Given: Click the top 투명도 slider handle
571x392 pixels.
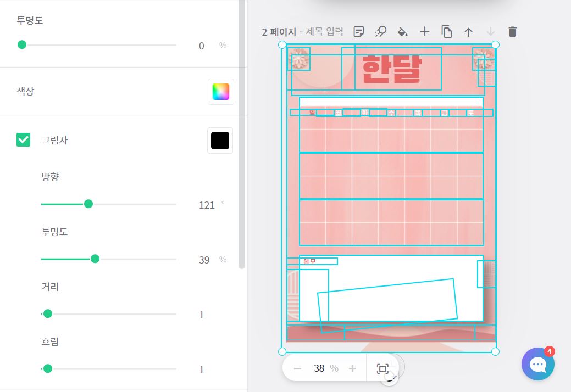Looking at the screenshot, I should pyautogui.click(x=22, y=44).
